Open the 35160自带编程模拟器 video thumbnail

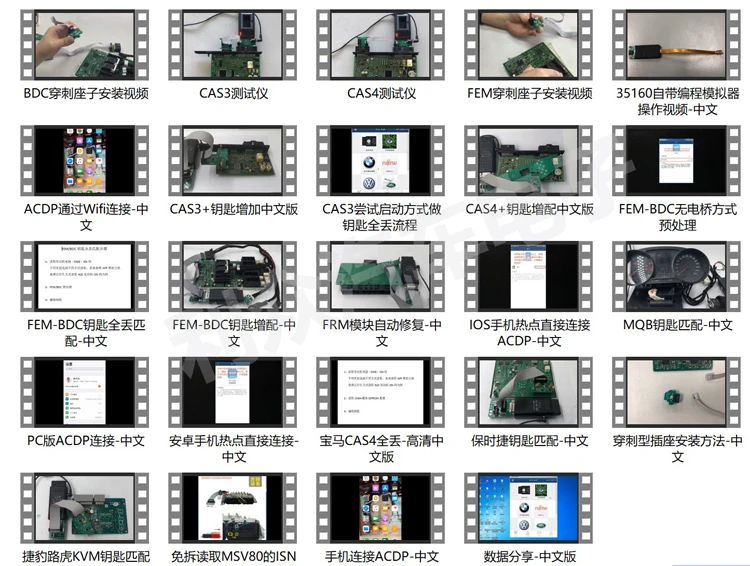(676, 45)
